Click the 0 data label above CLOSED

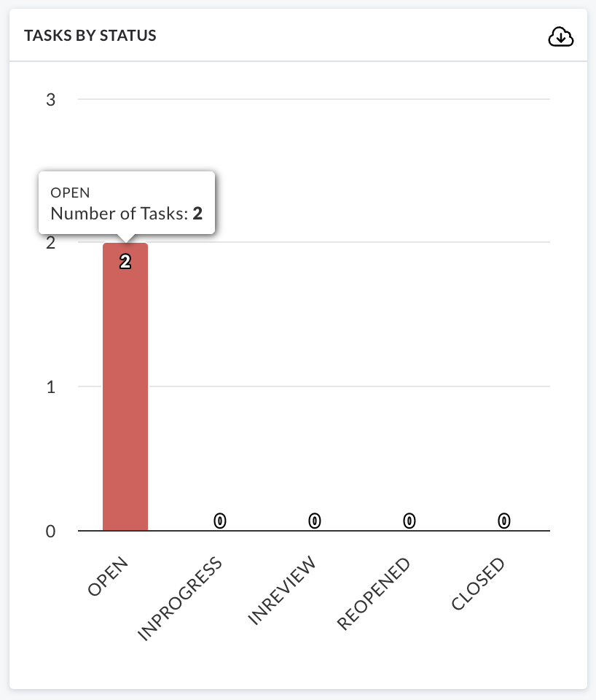pos(503,521)
